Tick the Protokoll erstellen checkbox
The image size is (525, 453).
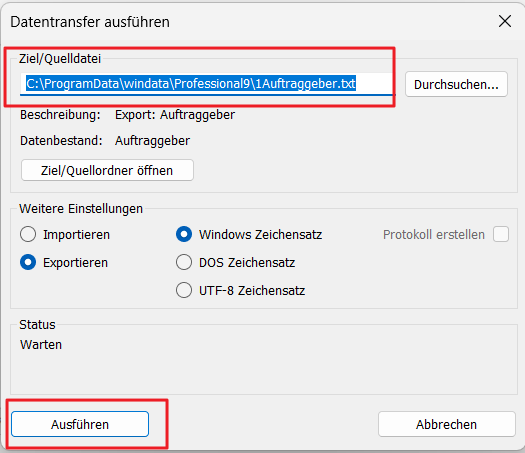click(x=501, y=234)
